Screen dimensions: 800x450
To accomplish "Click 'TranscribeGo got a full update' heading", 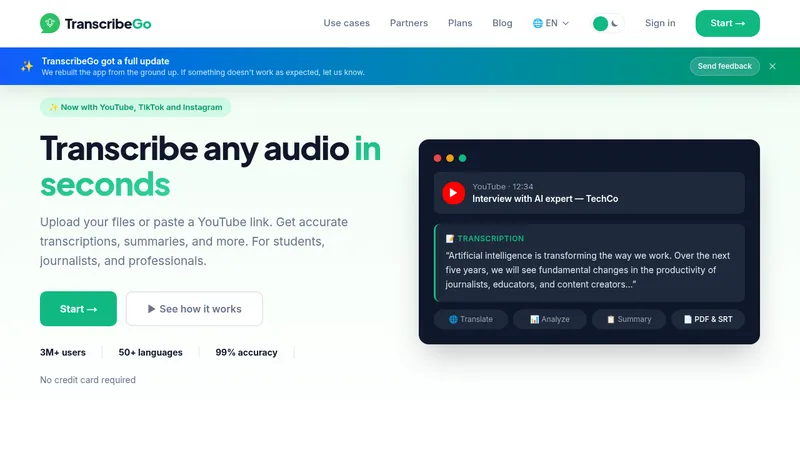I will pos(105,61).
